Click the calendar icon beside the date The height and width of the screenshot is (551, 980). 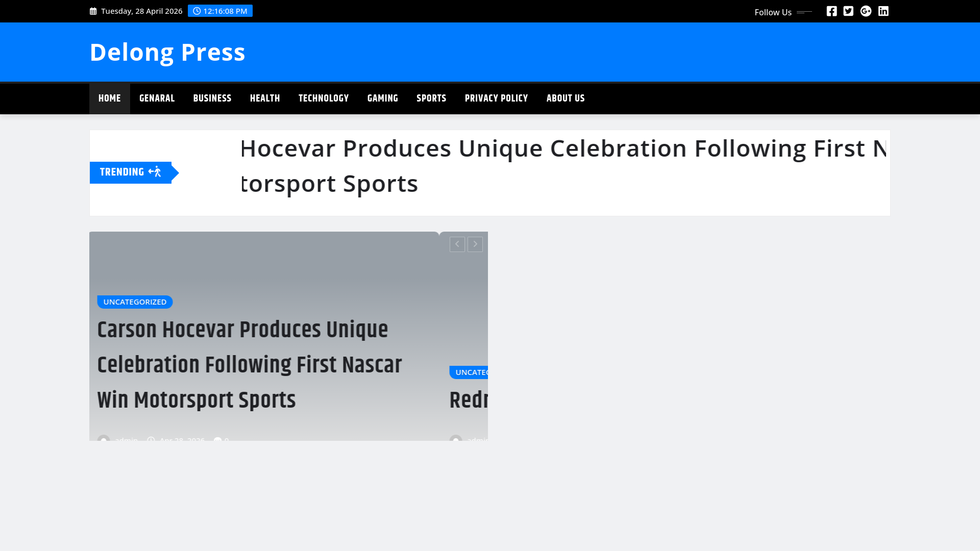pyautogui.click(x=93, y=11)
